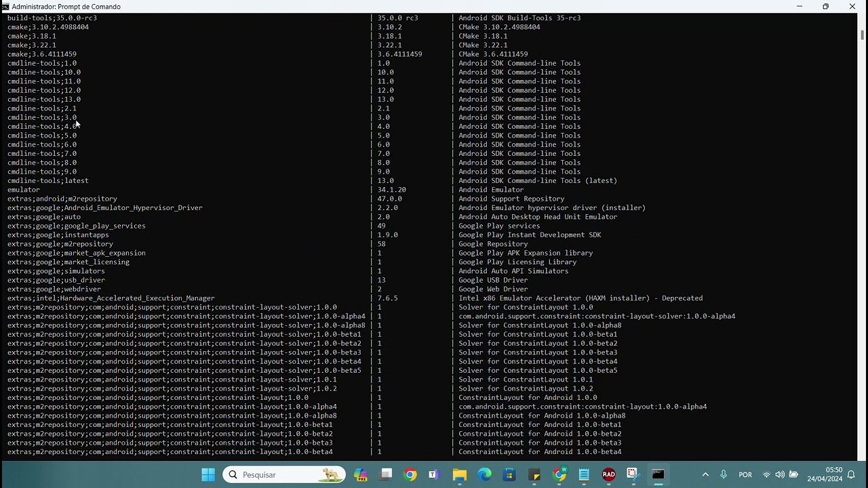Viewport: 868px width, 488px height.
Task: Click the text 'cmdline-tools;latest'
Action: (48, 180)
